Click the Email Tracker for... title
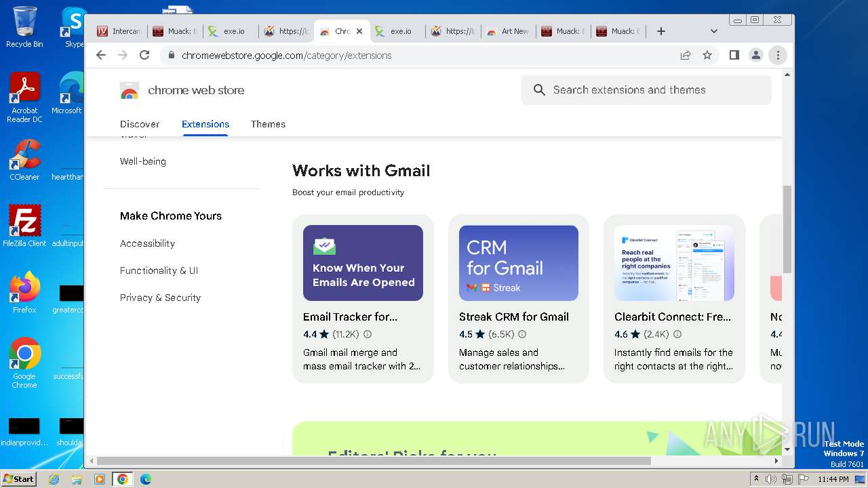Viewport: 868px width, 488px height. pos(350,317)
